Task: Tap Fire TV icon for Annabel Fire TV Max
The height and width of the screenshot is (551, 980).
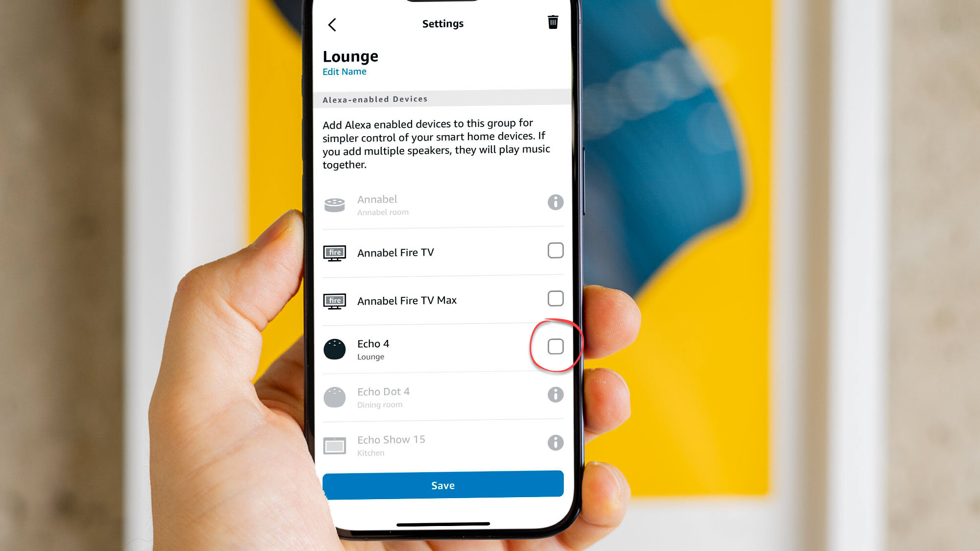Action: [334, 301]
